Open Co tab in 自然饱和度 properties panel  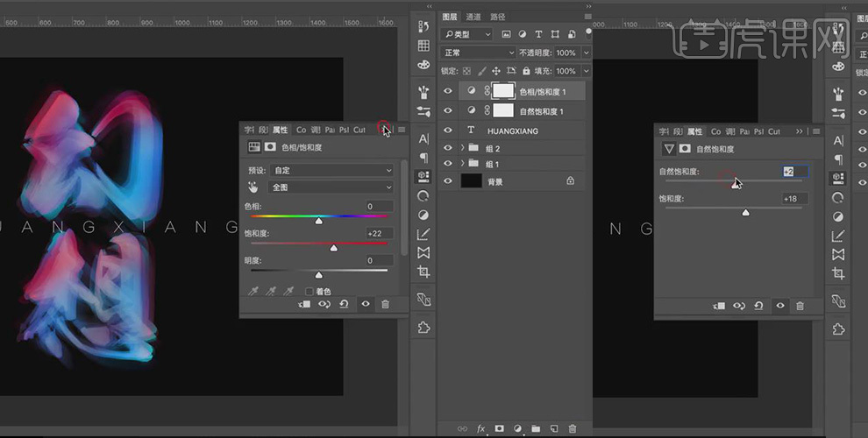715,131
